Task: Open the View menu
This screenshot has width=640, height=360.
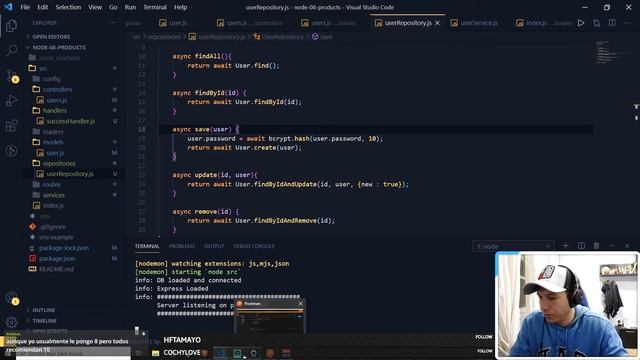Action: [95, 7]
